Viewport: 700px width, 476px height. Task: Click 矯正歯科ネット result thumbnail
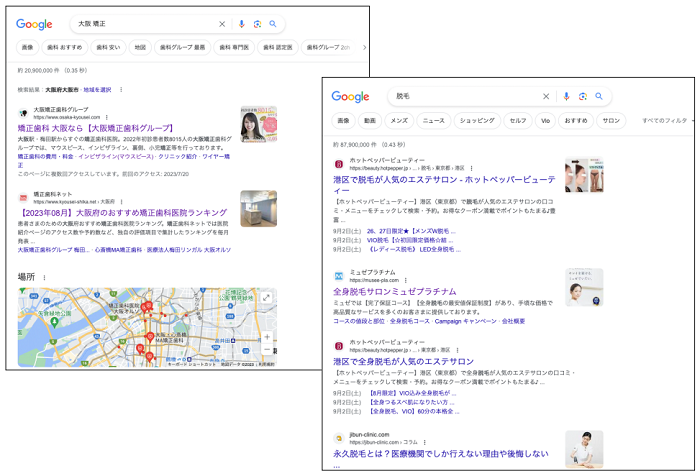258,209
